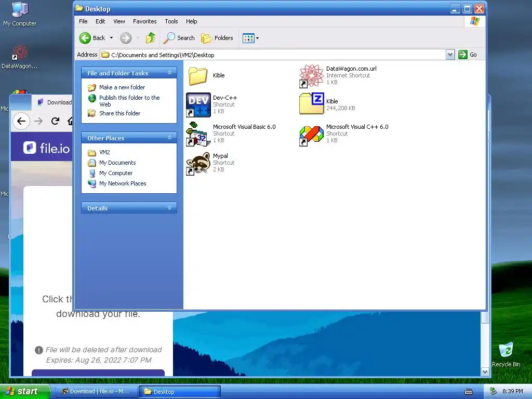The image size is (532, 399).
Task: Open the File menu
Action: click(x=83, y=21)
